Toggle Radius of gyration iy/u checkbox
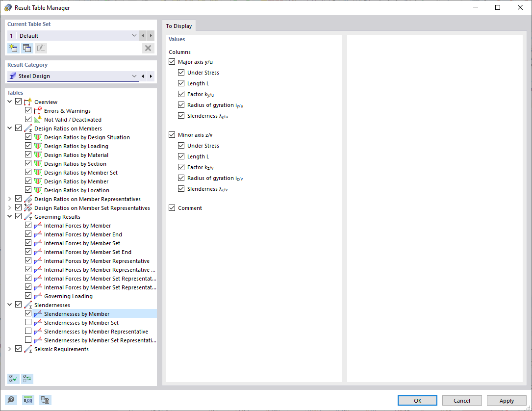This screenshot has width=532, height=411. [181, 105]
